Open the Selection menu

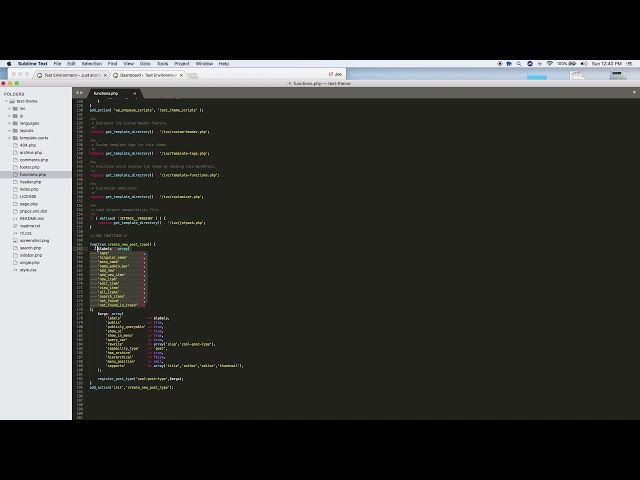coord(91,63)
